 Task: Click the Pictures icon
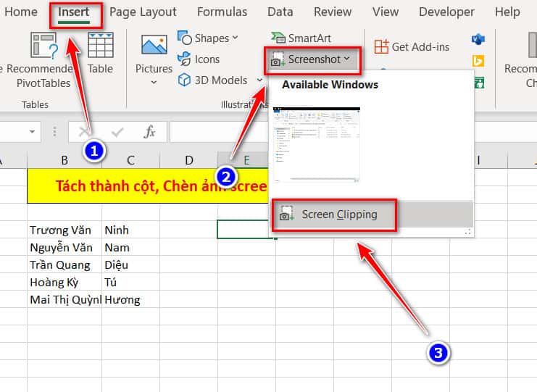(x=154, y=44)
